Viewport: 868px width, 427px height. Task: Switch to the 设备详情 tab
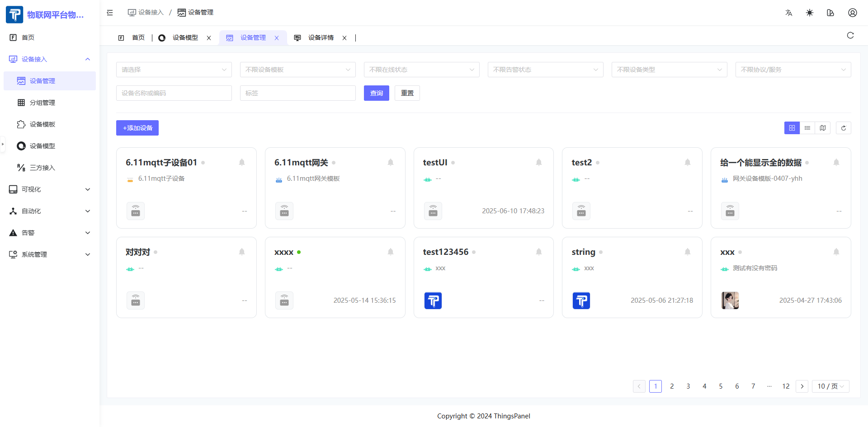321,38
